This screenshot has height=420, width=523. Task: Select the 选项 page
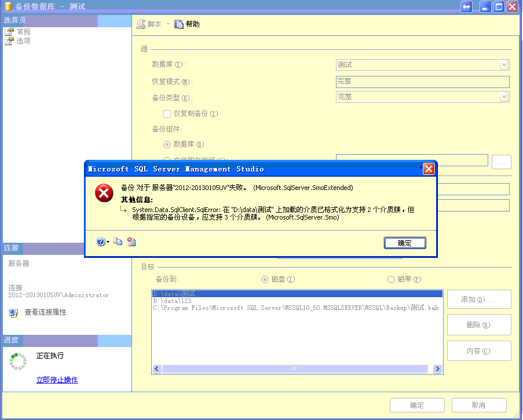tap(23, 41)
